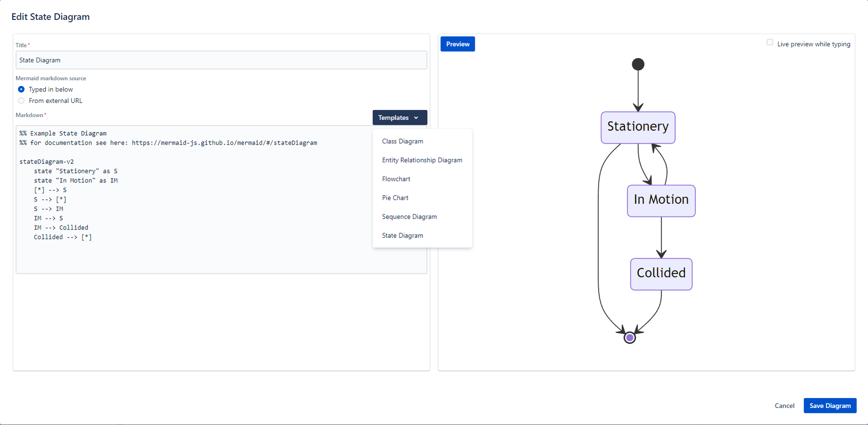The width and height of the screenshot is (868, 425).
Task: Click the 'Mermaid markdown source' label
Action: (x=51, y=78)
